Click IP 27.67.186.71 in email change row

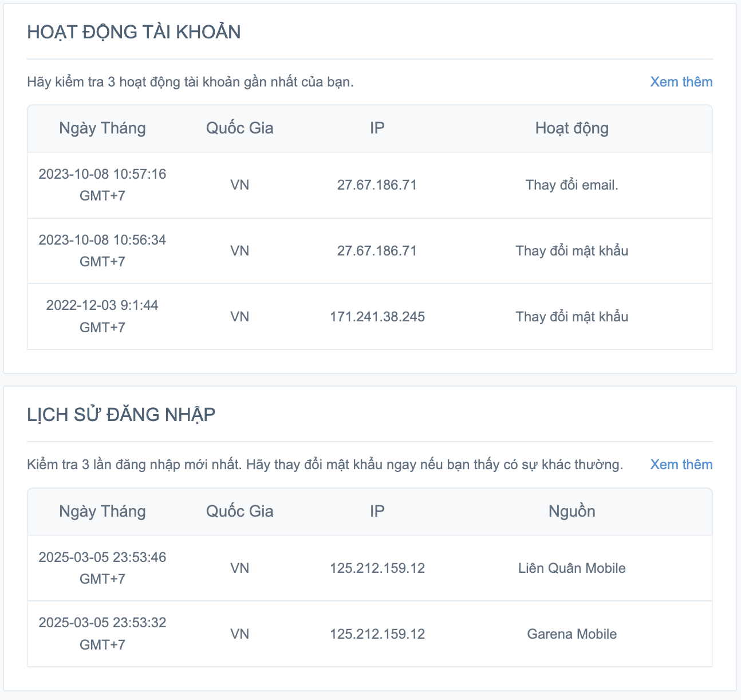coord(377,185)
